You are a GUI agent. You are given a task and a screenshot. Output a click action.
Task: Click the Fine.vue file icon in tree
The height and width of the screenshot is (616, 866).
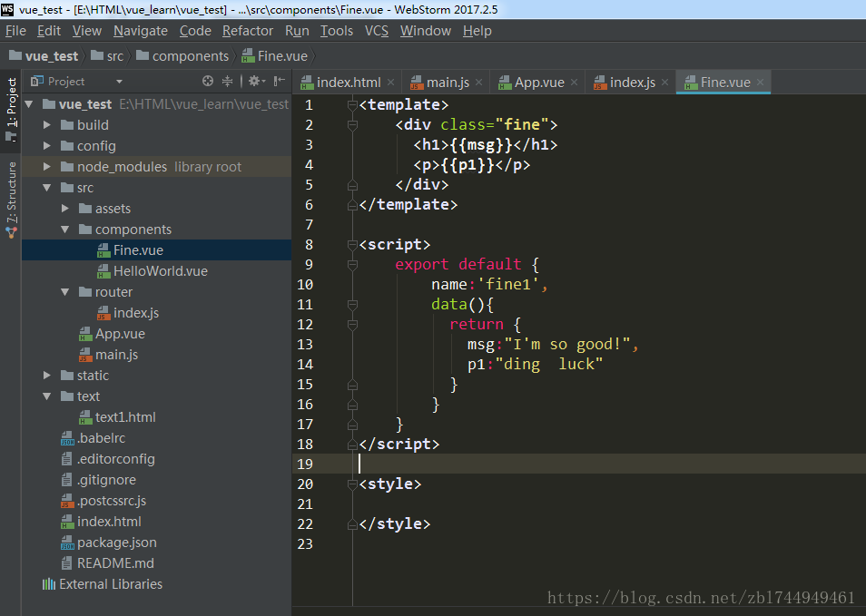tap(103, 250)
